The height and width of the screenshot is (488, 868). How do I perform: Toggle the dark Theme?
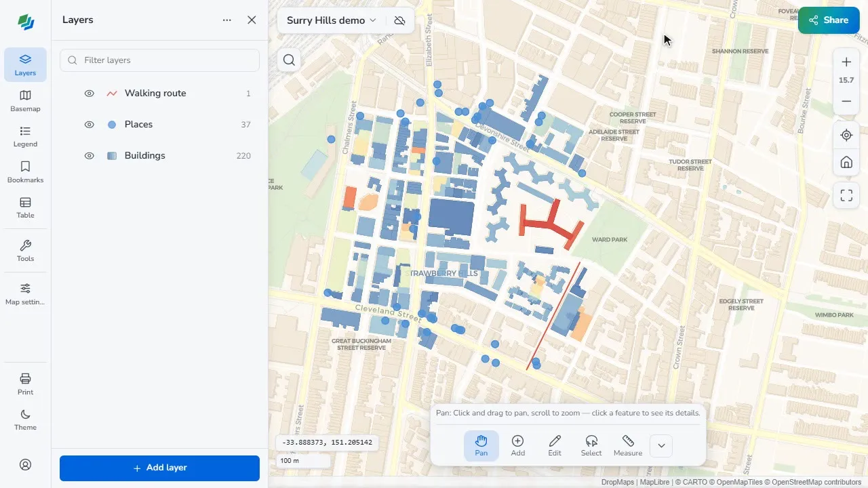[x=25, y=420]
